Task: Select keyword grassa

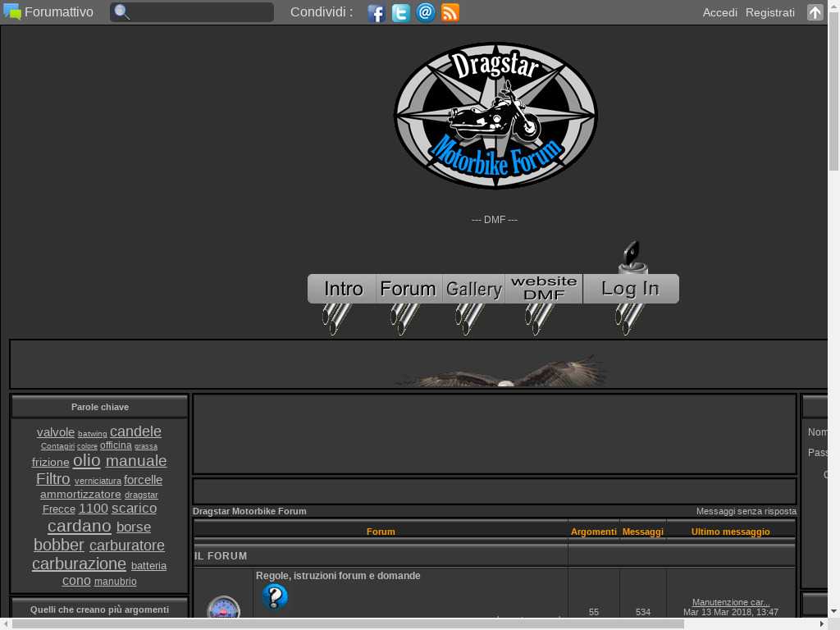Action: pyautogui.click(x=146, y=446)
